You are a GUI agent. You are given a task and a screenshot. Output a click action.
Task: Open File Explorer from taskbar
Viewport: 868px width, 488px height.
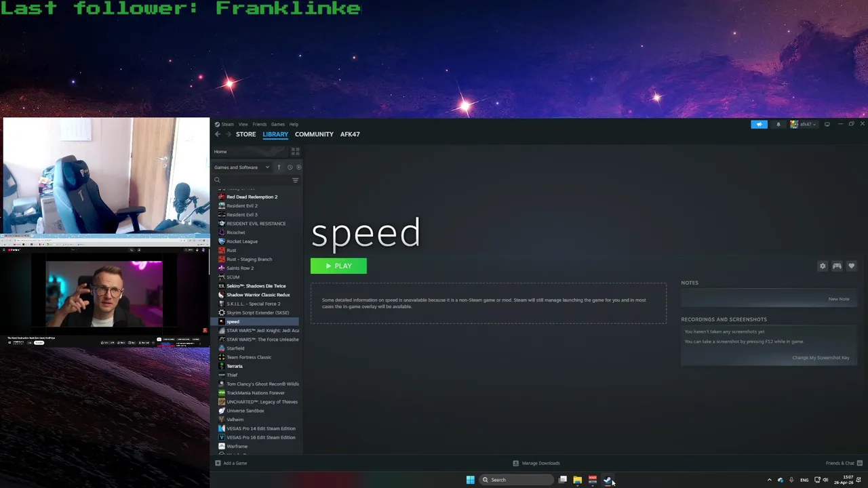click(577, 480)
